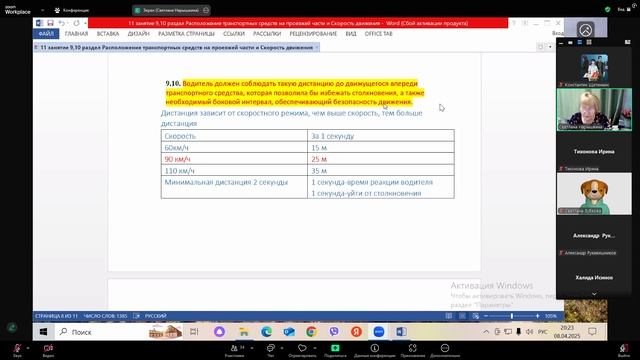The image size is (640, 360).
Task: Open the ССЫЛКИ ribbon tab
Action: click(234, 34)
